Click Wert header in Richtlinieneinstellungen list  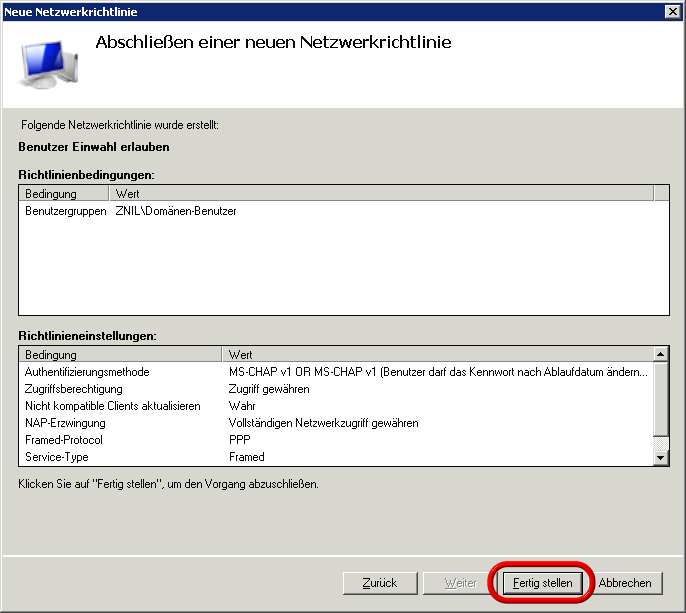(x=436, y=354)
